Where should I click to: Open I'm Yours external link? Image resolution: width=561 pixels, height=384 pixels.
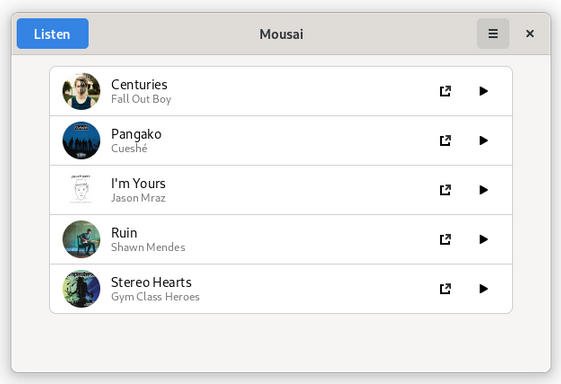tap(445, 190)
